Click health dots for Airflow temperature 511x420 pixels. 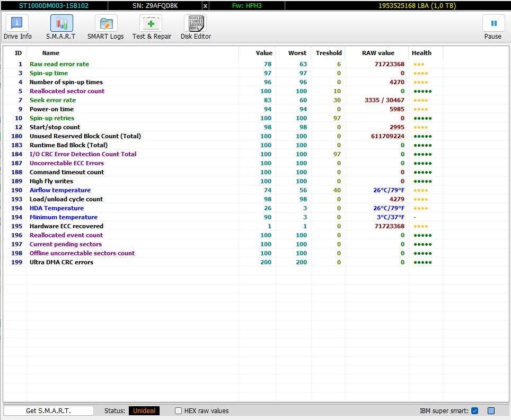click(421, 191)
